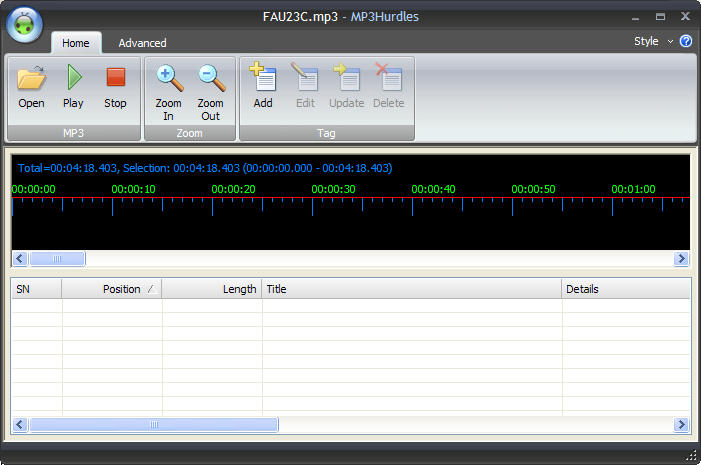Sort tag list by Position column

coord(112,289)
